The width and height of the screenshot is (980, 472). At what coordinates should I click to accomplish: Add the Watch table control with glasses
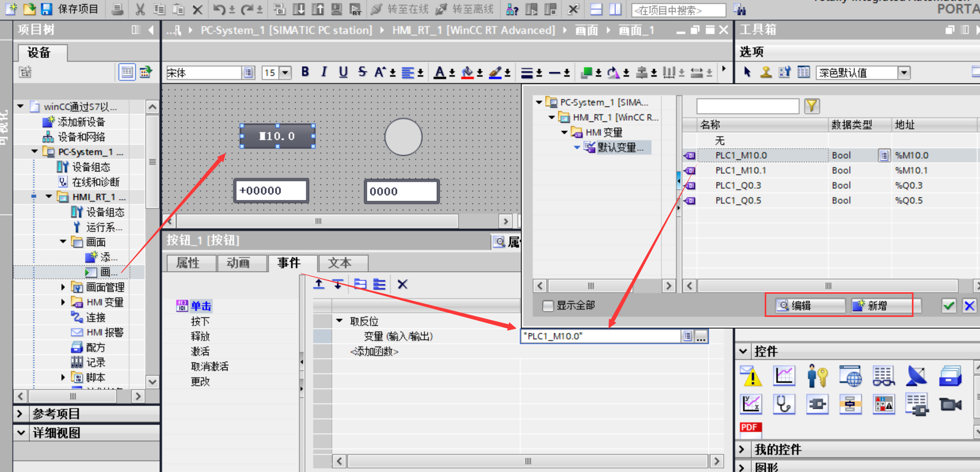point(884,376)
